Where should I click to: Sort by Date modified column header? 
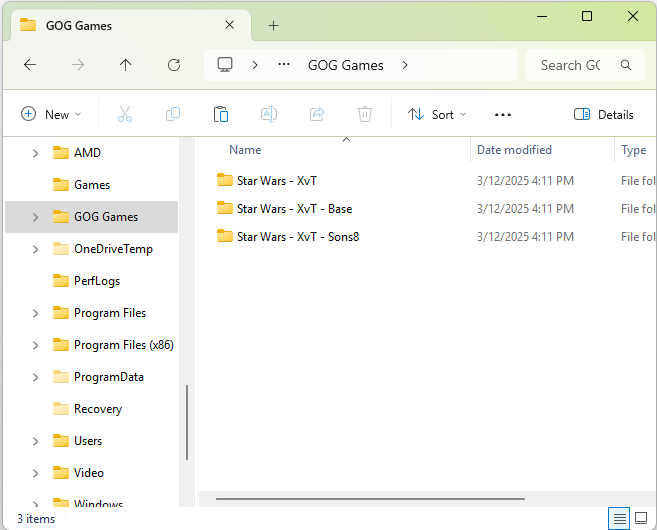(514, 150)
